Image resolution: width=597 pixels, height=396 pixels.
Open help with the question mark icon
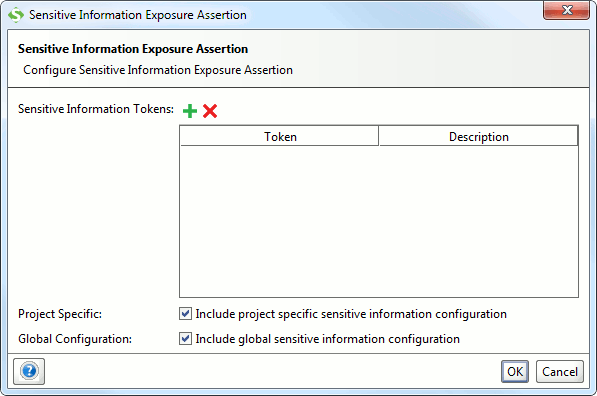click(29, 371)
